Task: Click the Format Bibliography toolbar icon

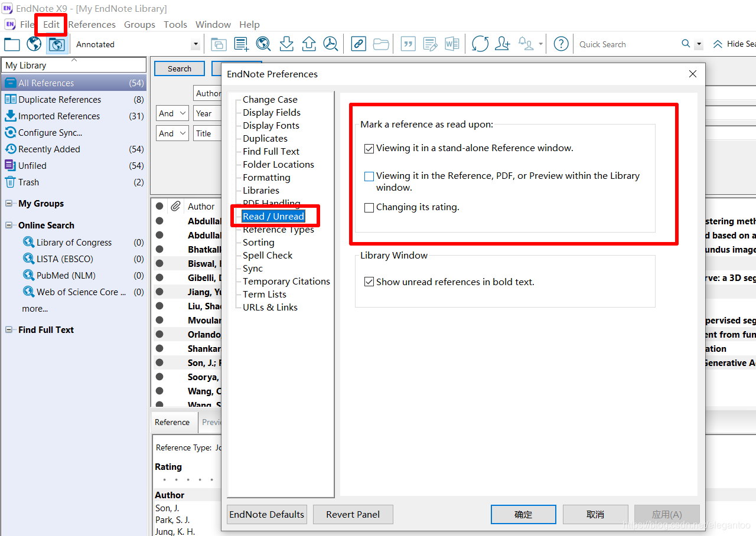Action: click(430, 44)
